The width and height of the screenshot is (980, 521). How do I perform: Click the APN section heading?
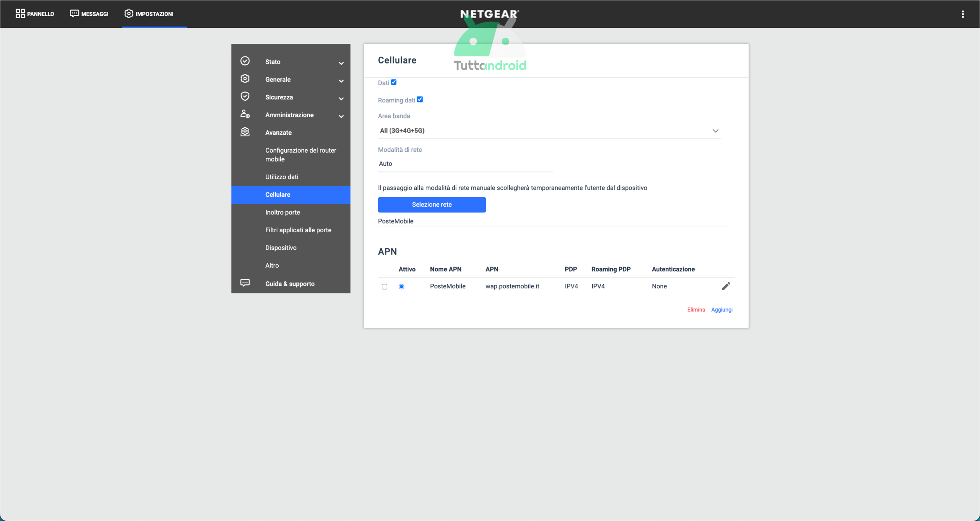tap(387, 251)
